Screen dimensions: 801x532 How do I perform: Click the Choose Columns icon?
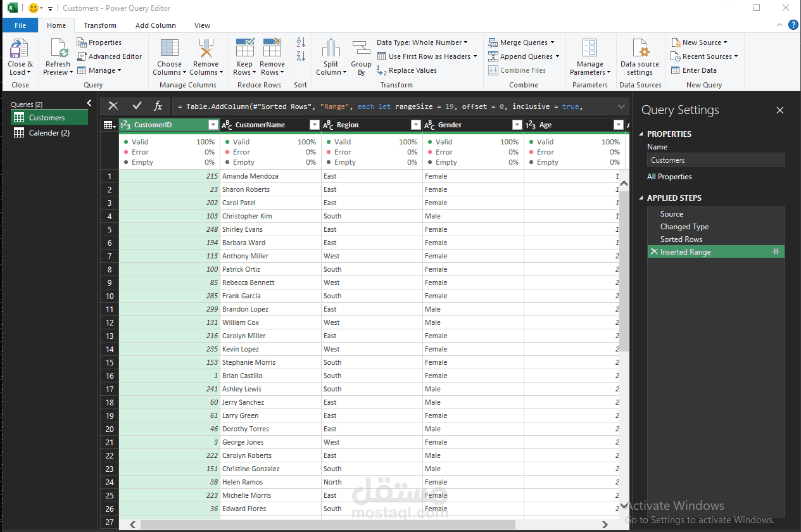point(169,49)
